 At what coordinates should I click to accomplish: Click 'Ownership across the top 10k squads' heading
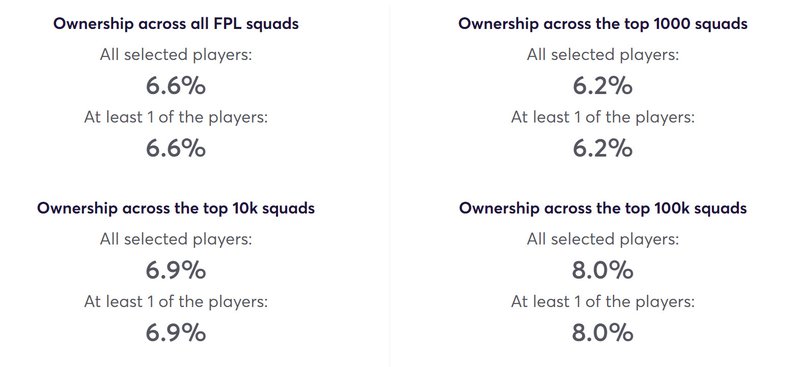pos(176,208)
